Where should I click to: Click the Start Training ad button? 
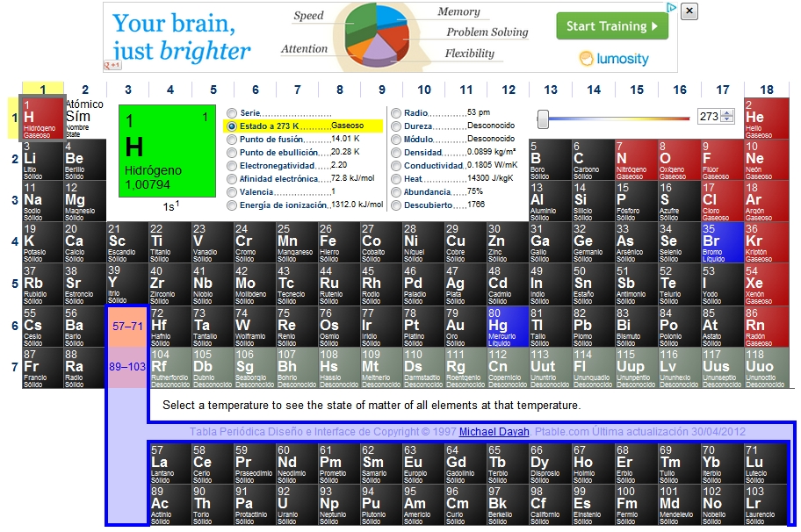pyautogui.click(x=611, y=26)
